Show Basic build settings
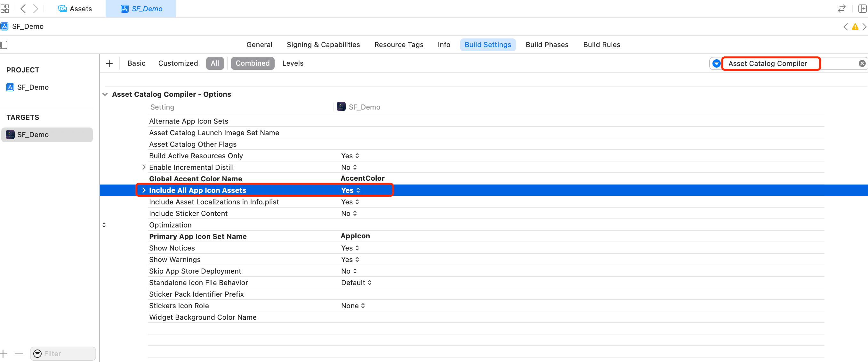868x362 pixels. coord(136,63)
